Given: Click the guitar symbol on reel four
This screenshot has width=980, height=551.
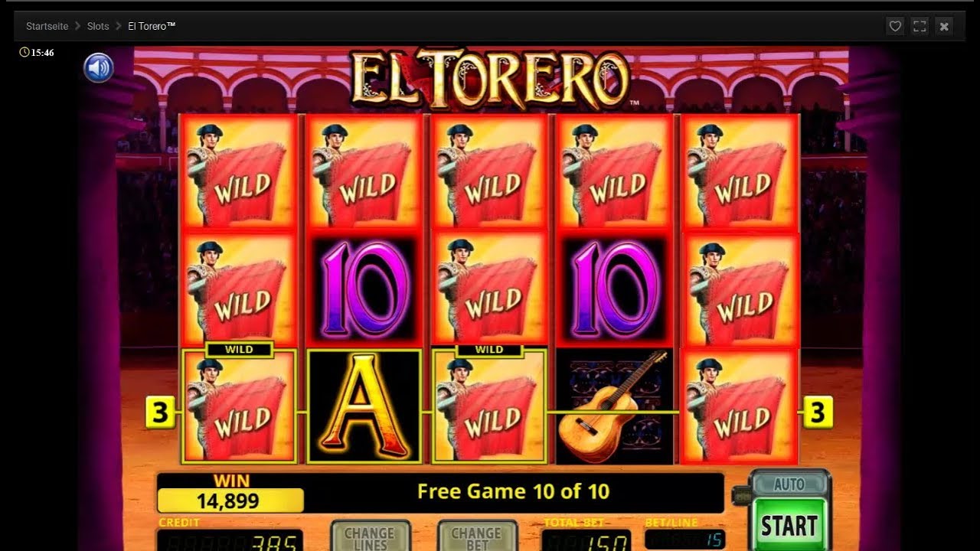Looking at the screenshot, I should (614, 406).
